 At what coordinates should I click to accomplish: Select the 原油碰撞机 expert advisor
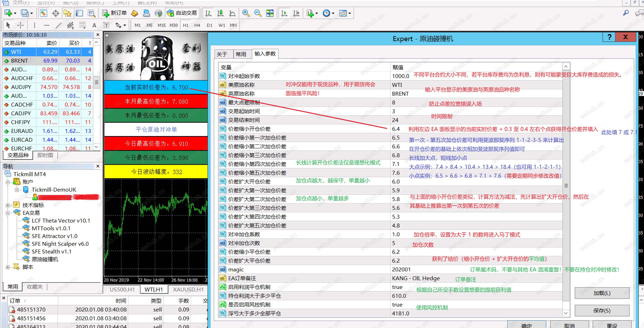(45, 259)
